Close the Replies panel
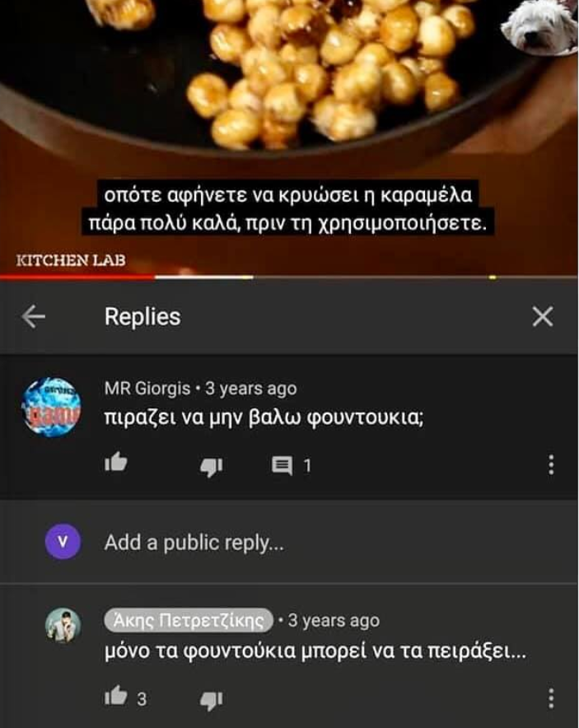 click(542, 317)
